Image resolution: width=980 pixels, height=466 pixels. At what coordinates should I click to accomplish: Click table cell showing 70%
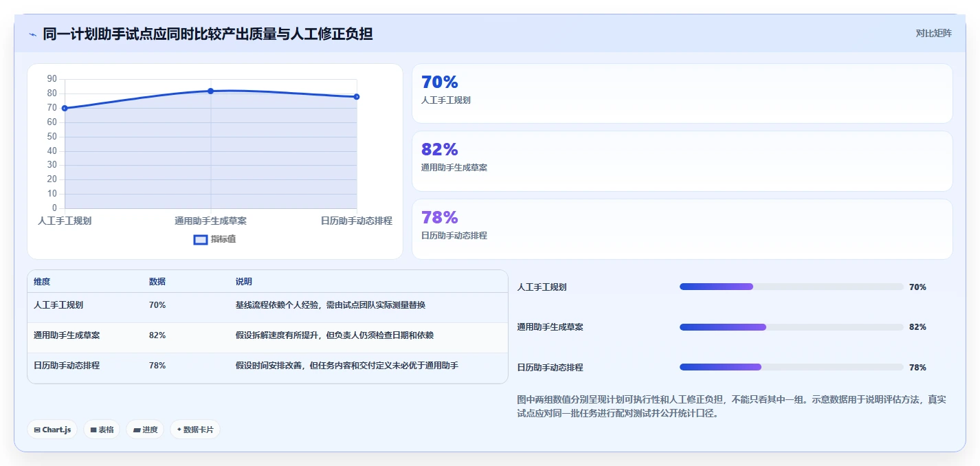(157, 305)
